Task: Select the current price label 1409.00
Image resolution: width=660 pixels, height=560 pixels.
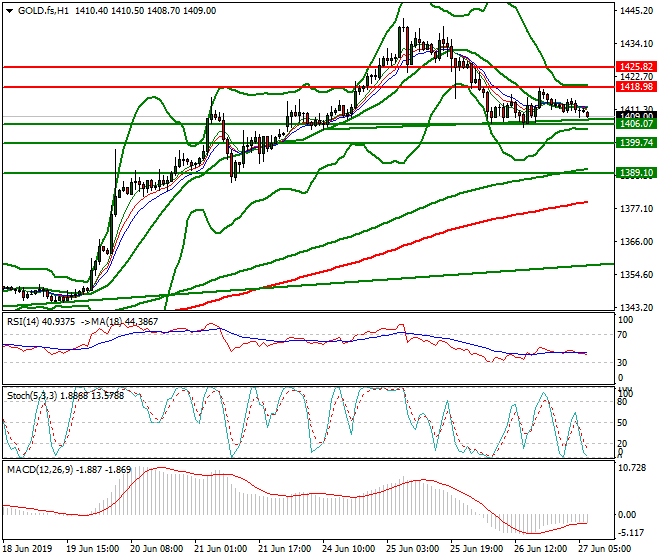Action: [636, 116]
